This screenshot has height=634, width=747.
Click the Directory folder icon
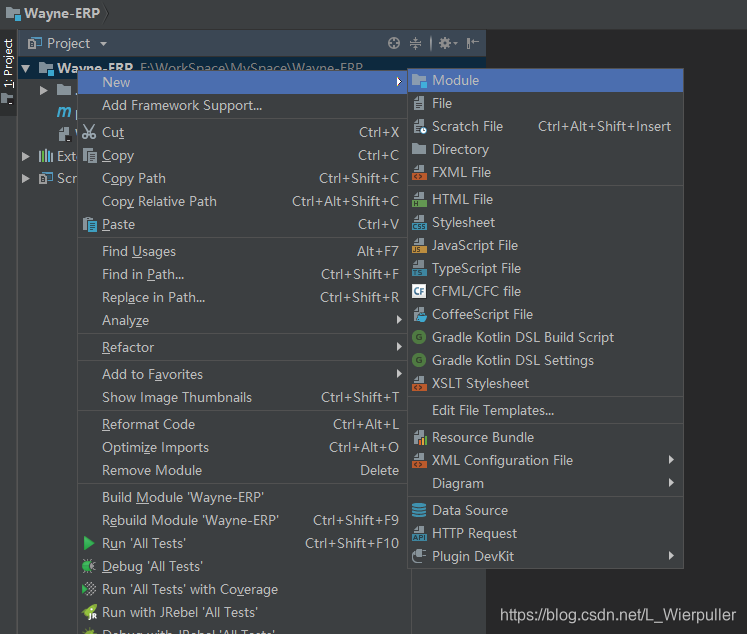click(419, 149)
